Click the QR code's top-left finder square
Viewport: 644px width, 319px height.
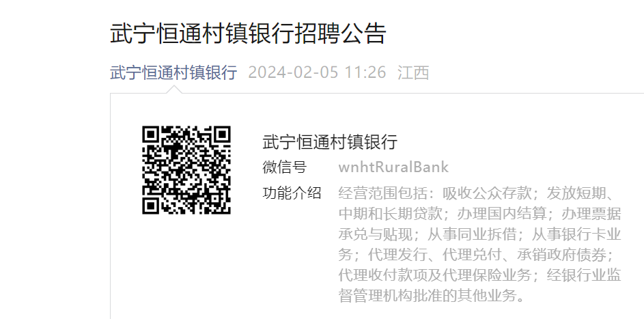[152, 135]
